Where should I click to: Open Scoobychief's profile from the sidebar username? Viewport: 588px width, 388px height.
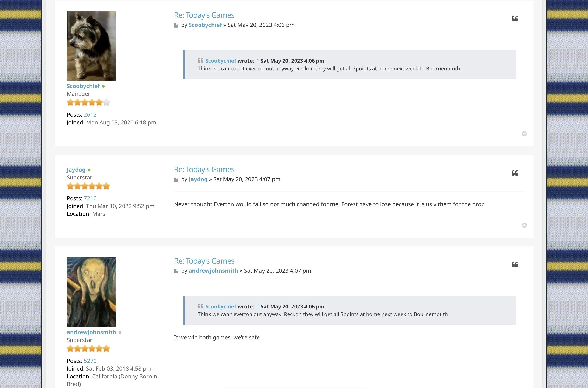coord(83,86)
